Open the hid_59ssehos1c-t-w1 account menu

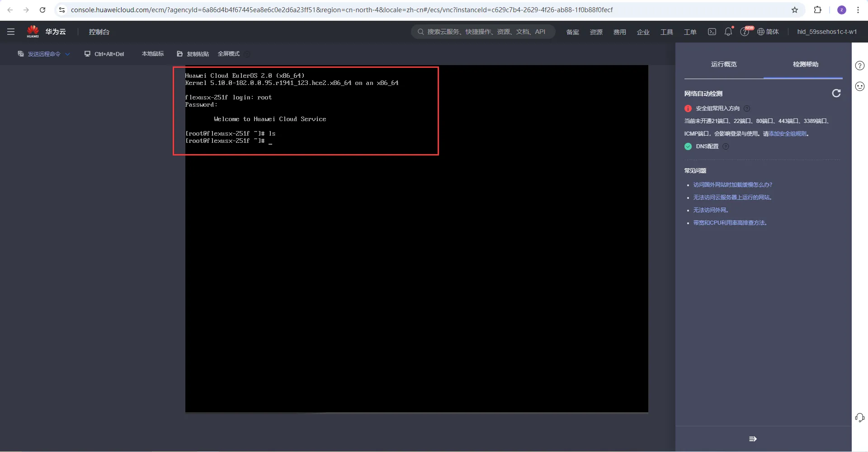pyautogui.click(x=827, y=32)
